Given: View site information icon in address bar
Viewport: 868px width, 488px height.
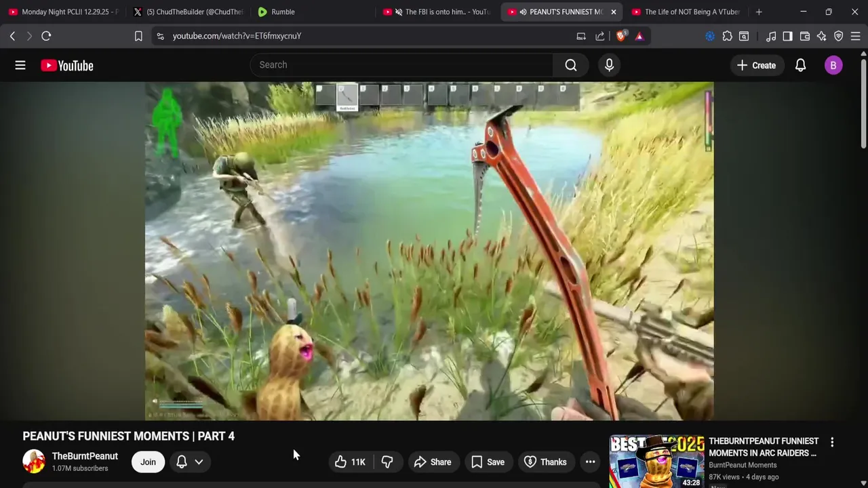Looking at the screenshot, I should point(160,36).
